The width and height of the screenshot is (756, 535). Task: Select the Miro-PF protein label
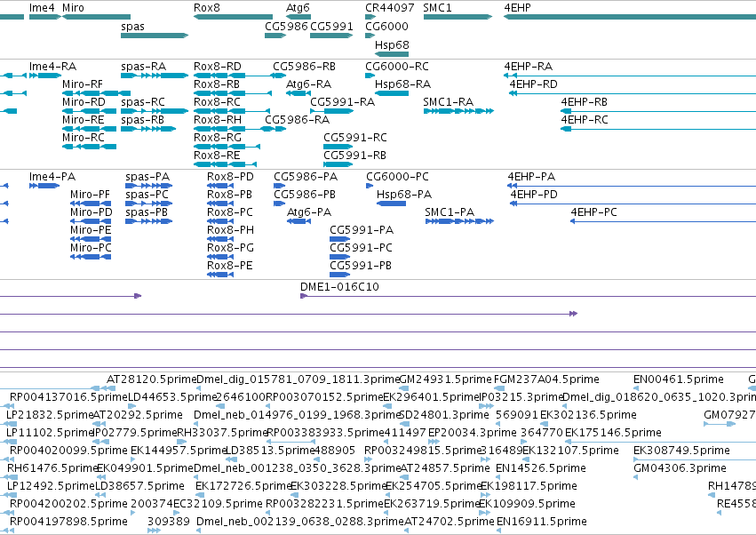click(90, 195)
